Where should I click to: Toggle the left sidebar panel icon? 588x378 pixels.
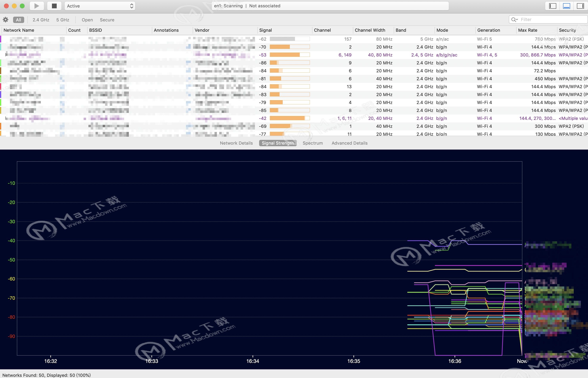(552, 6)
